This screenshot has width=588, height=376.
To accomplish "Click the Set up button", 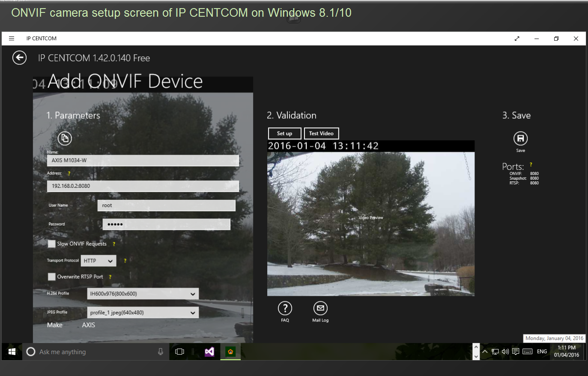I will (284, 133).
